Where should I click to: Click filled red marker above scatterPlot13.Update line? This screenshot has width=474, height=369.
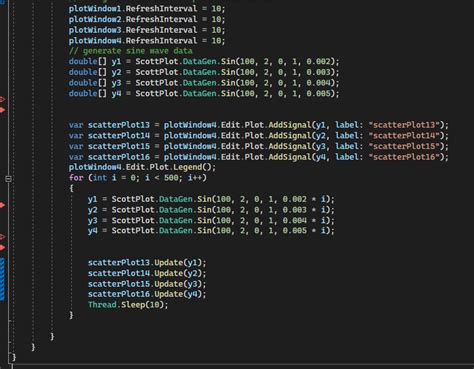point(2,247)
